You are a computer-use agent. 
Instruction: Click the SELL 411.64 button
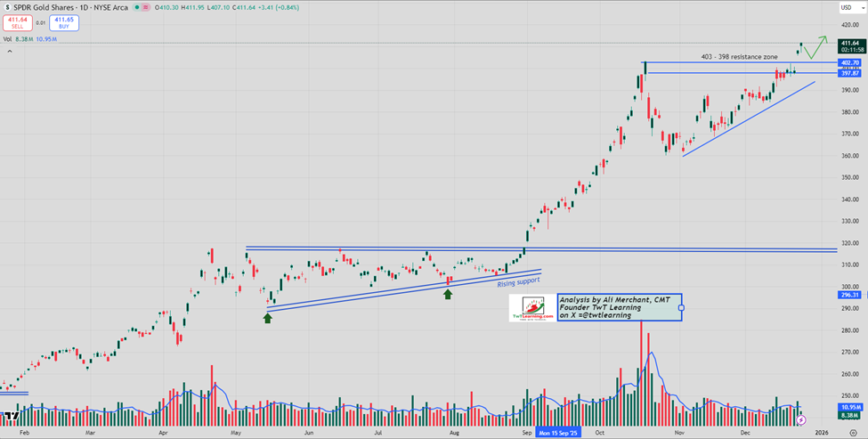click(18, 22)
